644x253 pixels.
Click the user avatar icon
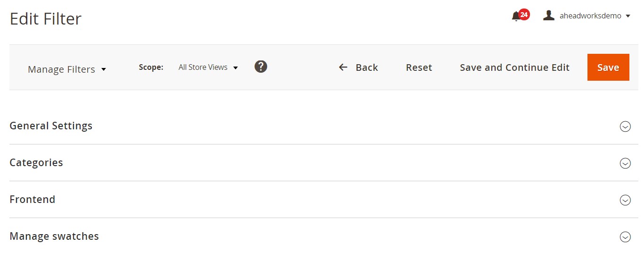click(548, 16)
